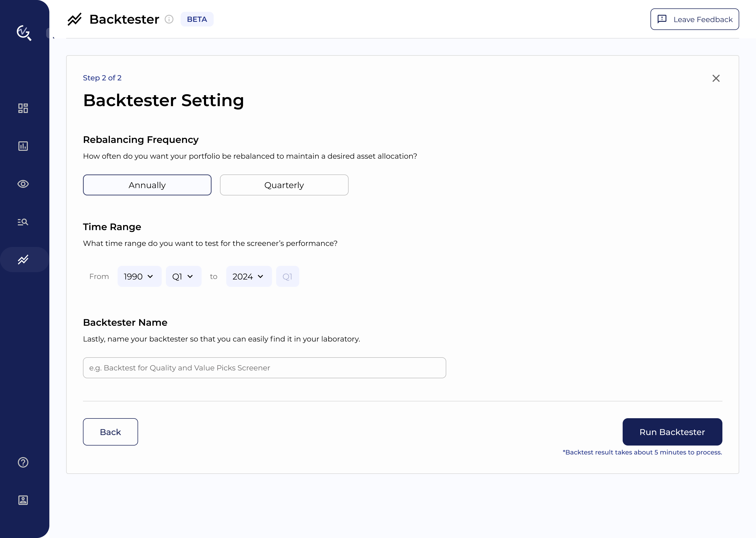Expand the 2024 end year dropdown

click(249, 276)
